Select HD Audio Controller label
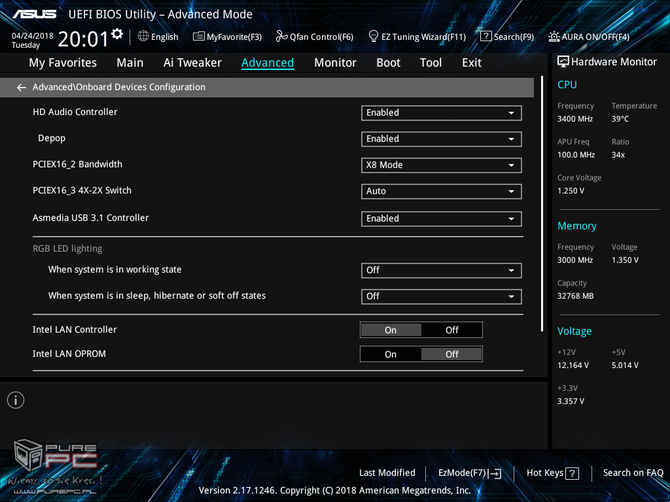Viewport: 670px width, 502px height. pos(75,112)
